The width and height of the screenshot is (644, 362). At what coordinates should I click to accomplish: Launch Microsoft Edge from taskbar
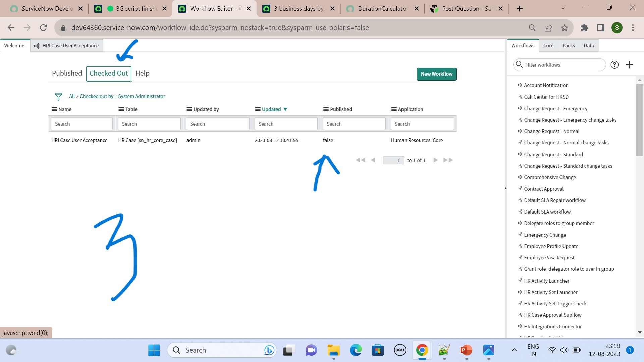(356, 350)
